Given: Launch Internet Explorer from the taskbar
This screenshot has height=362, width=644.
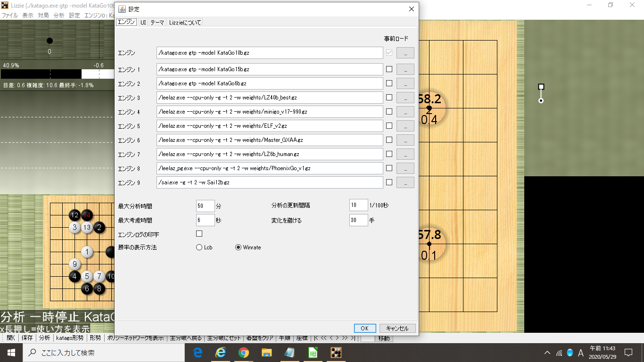Looking at the screenshot, I should [x=221, y=353].
